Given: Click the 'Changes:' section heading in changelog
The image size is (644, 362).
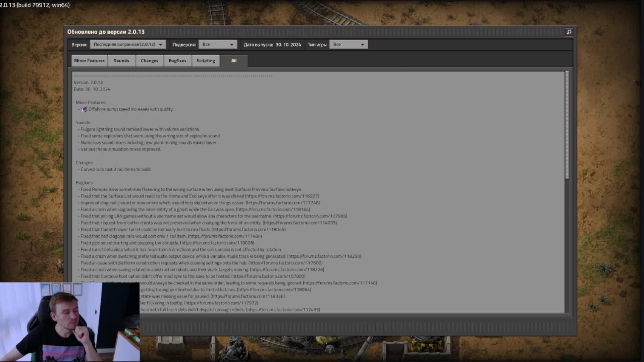Looking at the screenshot, I should point(85,163).
